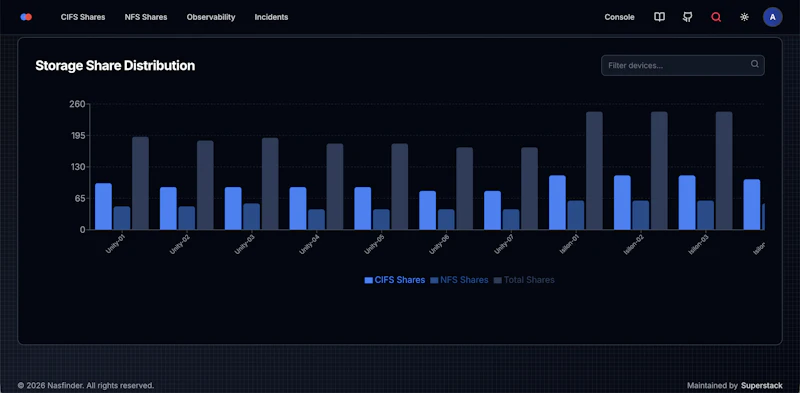Select the Unity-01 NFS Shares bar
This screenshot has height=393, width=800.
[122, 218]
